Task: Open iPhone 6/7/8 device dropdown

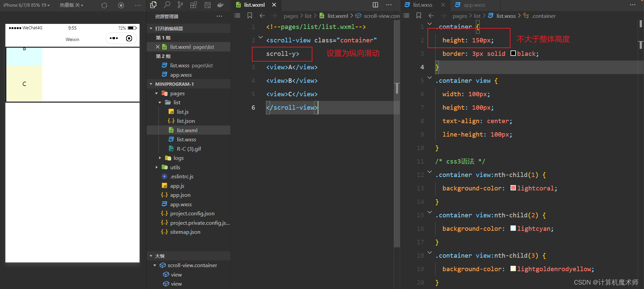Action: 26,5
